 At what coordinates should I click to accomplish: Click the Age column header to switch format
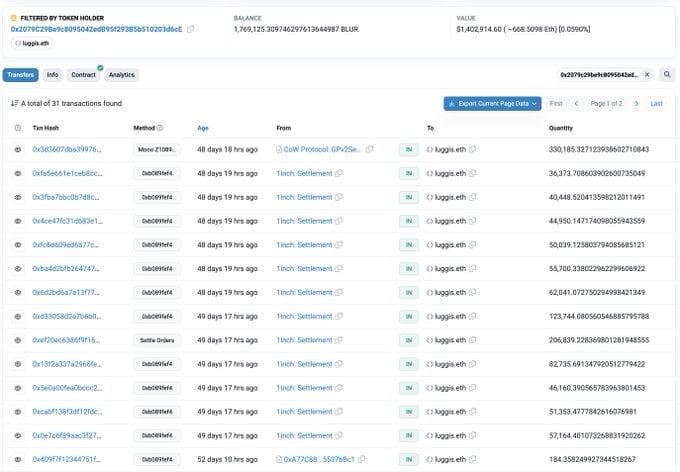(203, 128)
